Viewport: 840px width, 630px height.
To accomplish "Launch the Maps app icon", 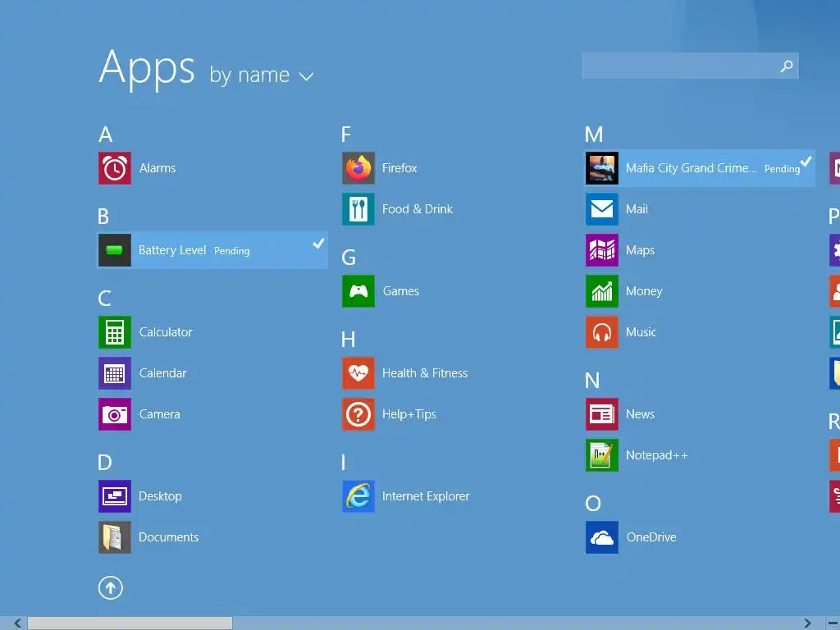I will [602, 250].
